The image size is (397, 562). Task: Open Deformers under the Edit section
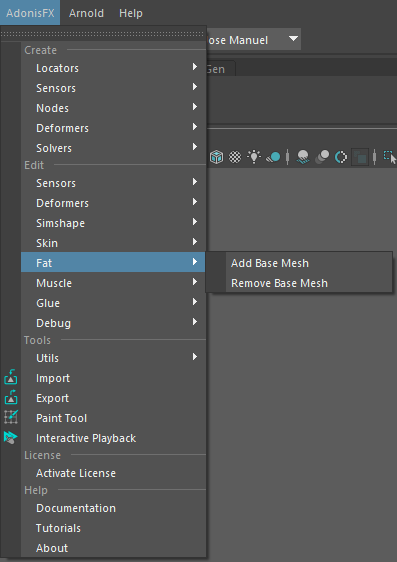[x=113, y=203]
